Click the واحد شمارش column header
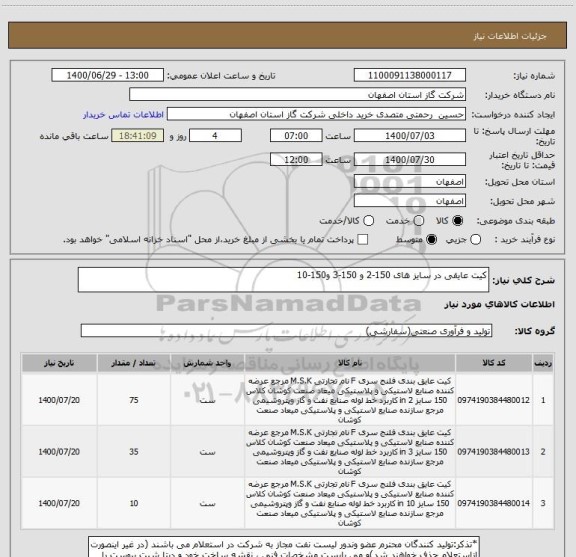Viewport: 576px width, 557px height. pyautogui.click(x=207, y=363)
